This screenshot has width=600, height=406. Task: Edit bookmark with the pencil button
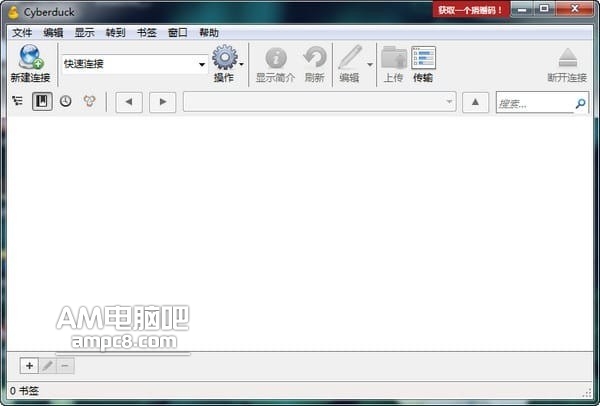(x=47, y=366)
